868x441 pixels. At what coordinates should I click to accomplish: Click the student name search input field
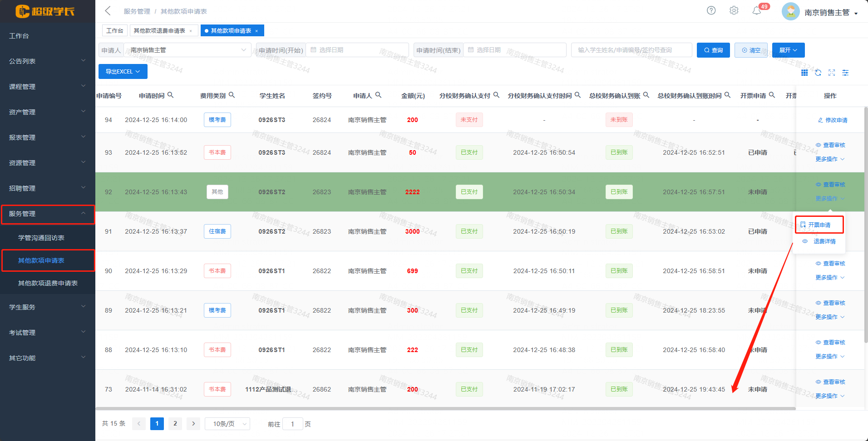631,50
